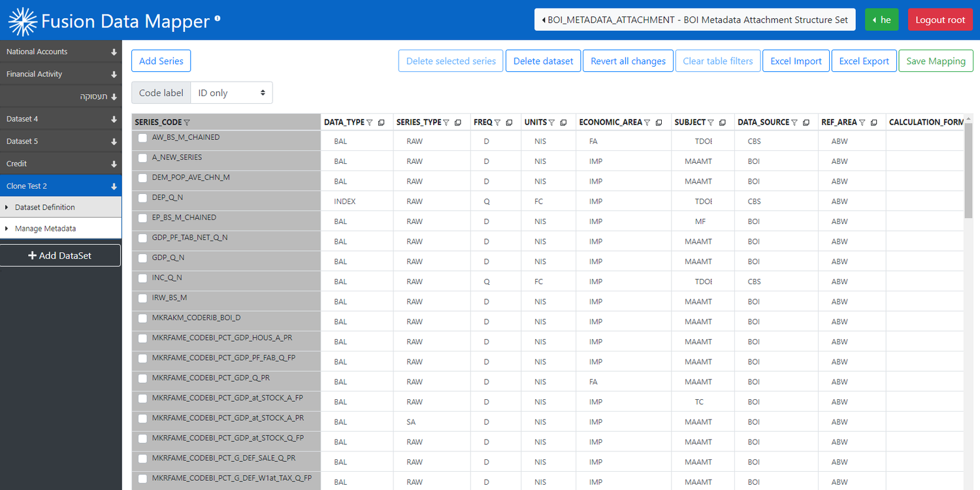
Task: Open the filter on SERIES_CODE column
Action: point(188,122)
